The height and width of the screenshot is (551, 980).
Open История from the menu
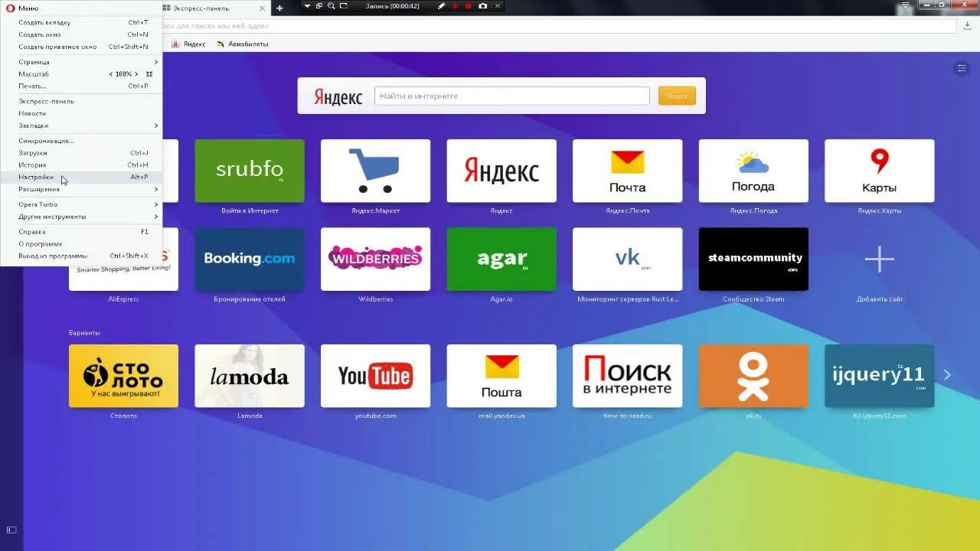tap(81, 165)
